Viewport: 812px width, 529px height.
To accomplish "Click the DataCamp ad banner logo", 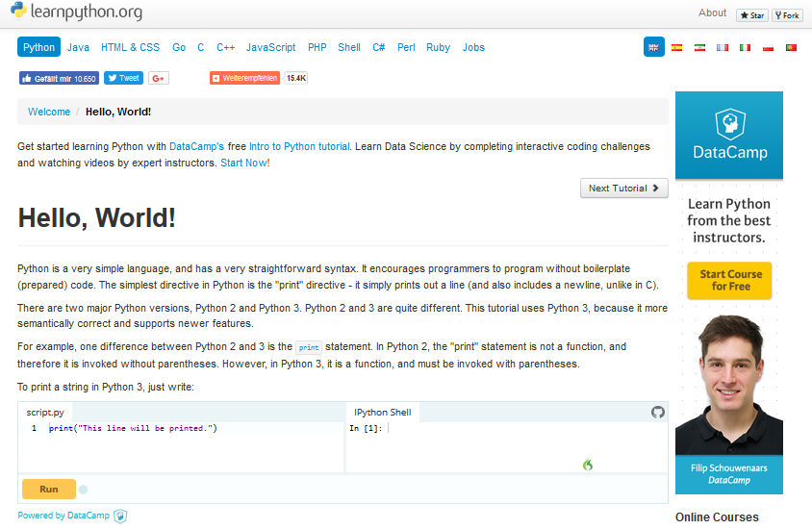I will (x=729, y=135).
